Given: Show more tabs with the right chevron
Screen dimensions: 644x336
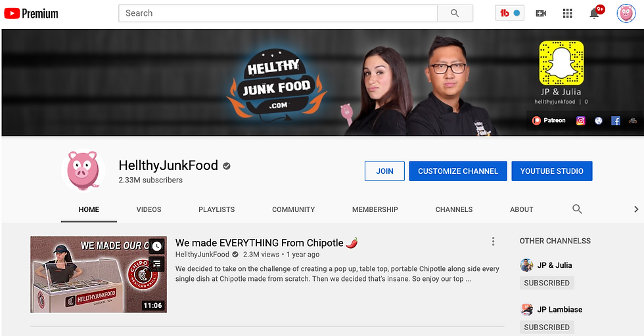Looking at the screenshot, I should [636, 209].
